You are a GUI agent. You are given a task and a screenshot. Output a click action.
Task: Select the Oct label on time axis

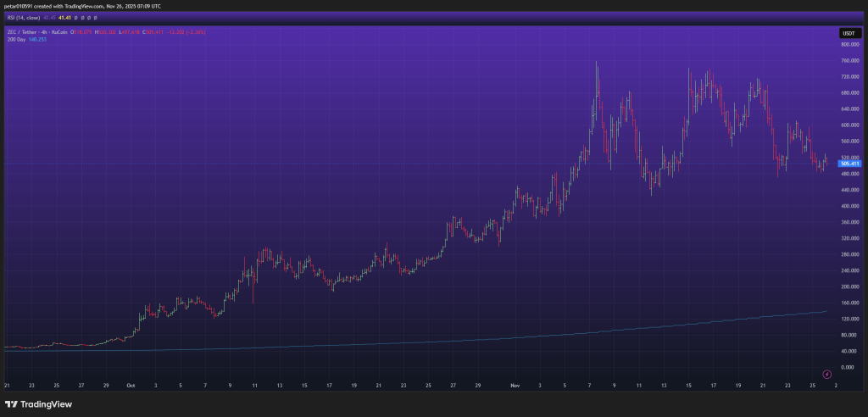point(131,384)
